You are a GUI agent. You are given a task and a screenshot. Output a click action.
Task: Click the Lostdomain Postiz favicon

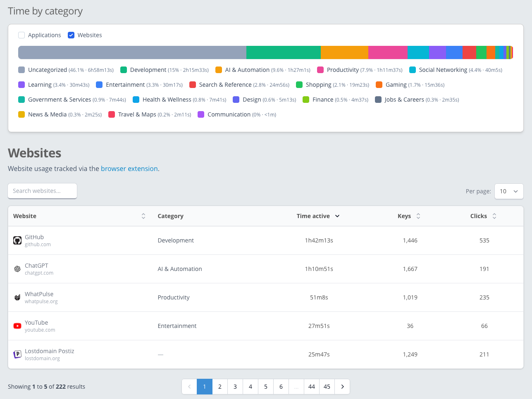pos(17,354)
